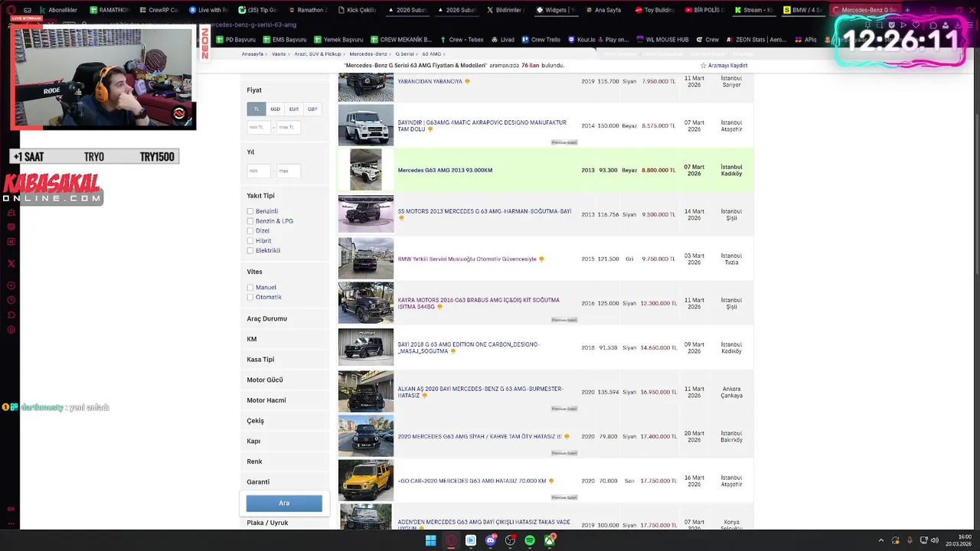Select the EUR currency toggle
This screenshot has width=980, height=551.
[x=294, y=109]
